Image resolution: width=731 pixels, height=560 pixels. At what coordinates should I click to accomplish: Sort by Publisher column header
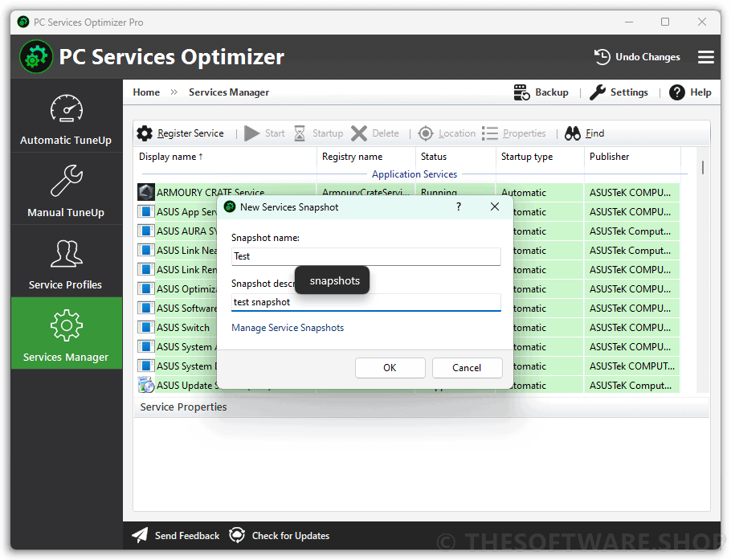click(632, 157)
